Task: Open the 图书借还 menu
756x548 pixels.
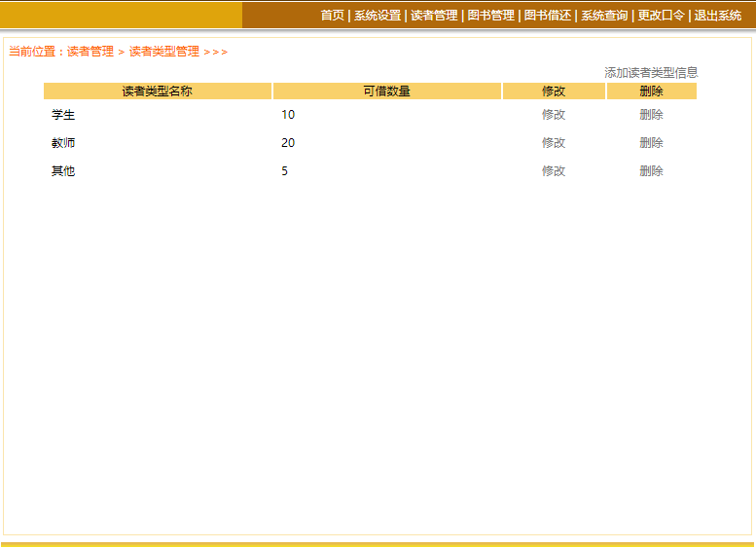Action: tap(548, 16)
